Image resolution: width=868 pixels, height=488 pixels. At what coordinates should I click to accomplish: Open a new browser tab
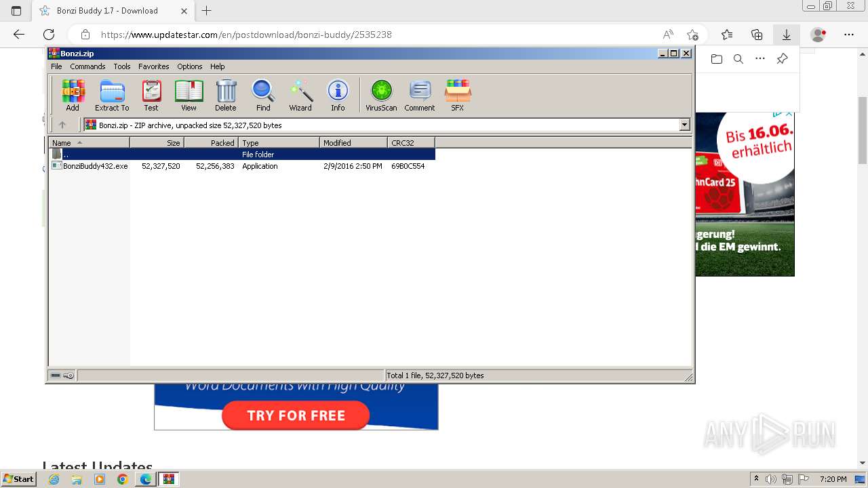[x=207, y=11]
